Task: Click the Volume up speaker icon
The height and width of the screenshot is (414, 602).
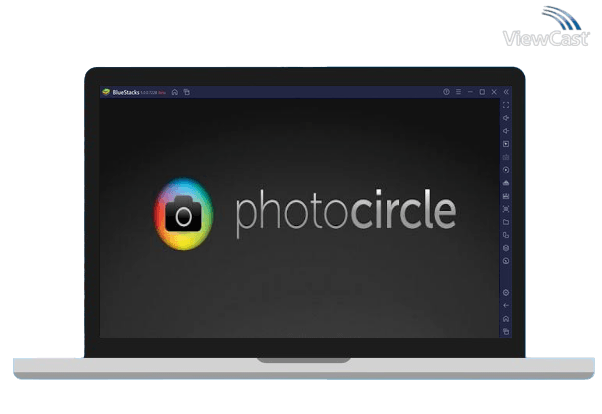Action: click(x=506, y=118)
